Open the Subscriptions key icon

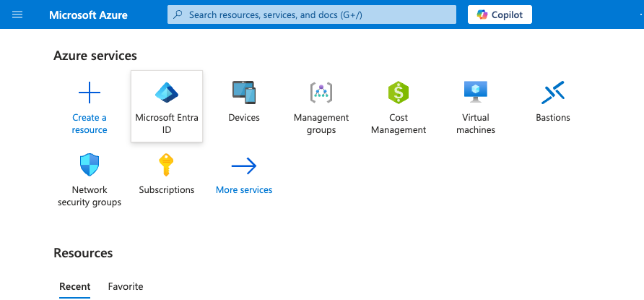(167, 166)
